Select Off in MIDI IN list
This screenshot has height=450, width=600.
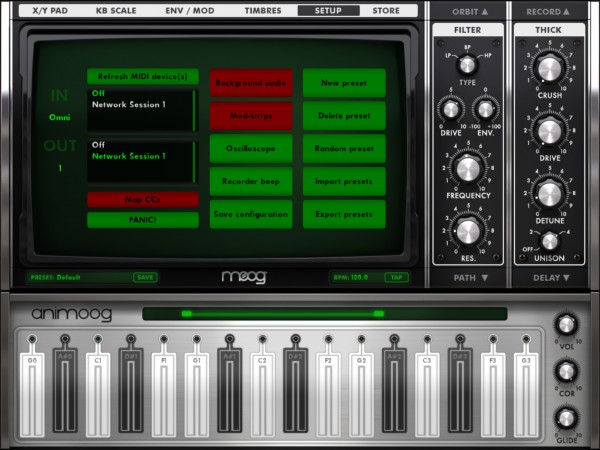(x=98, y=93)
